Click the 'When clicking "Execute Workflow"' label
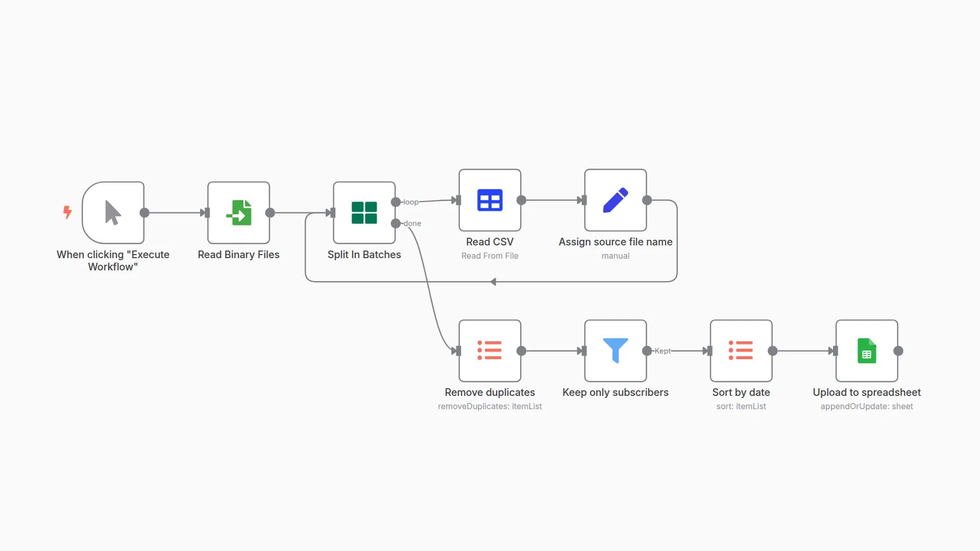 click(x=113, y=261)
